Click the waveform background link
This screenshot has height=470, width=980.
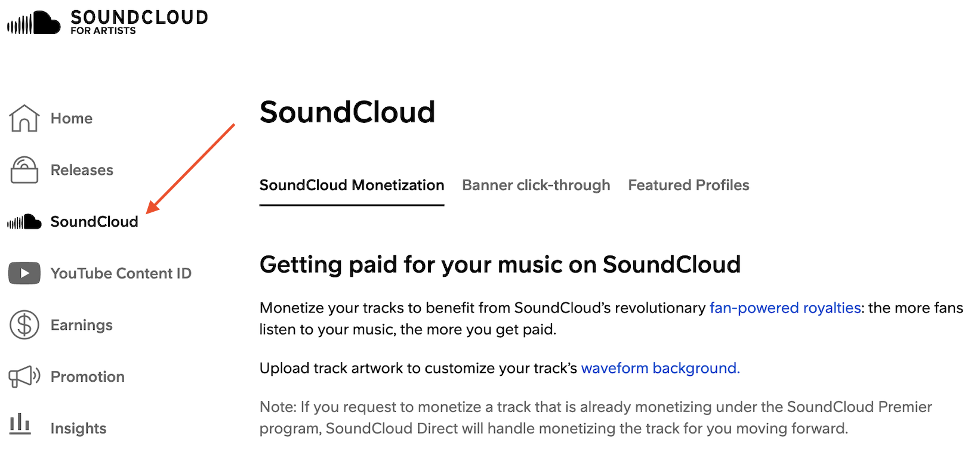(x=660, y=368)
